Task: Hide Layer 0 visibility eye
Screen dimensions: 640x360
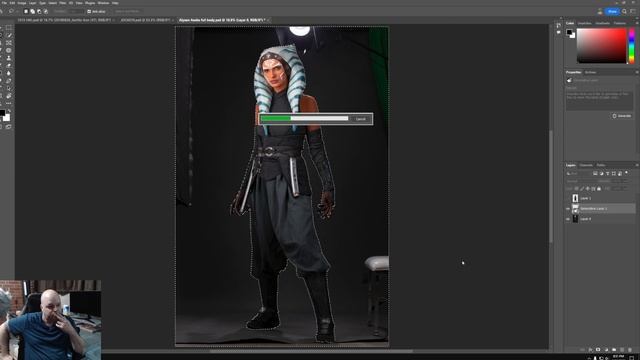Action: click(568, 219)
